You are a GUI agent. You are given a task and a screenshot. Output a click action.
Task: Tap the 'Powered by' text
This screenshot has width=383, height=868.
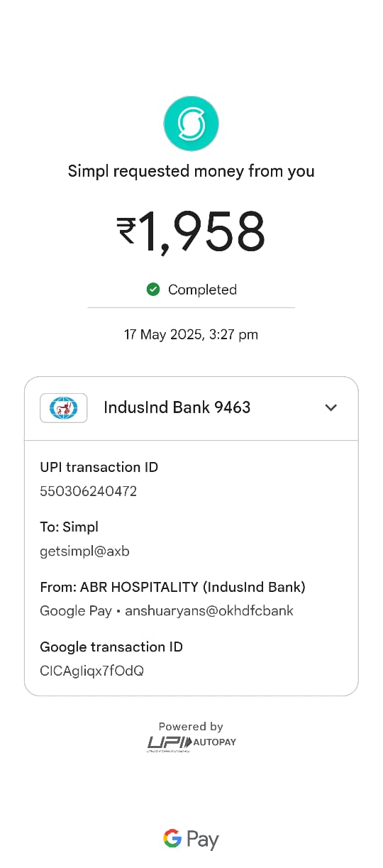(x=191, y=726)
